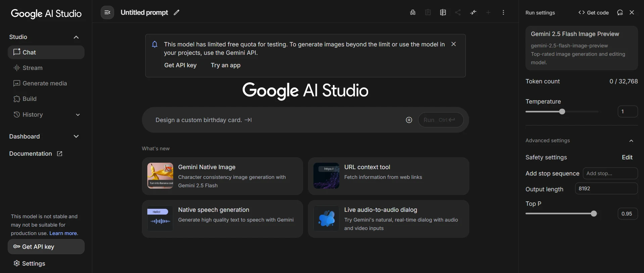644x273 pixels.
Task: Dismiss the free quota notification banner
Action: (x=454, y=44)
